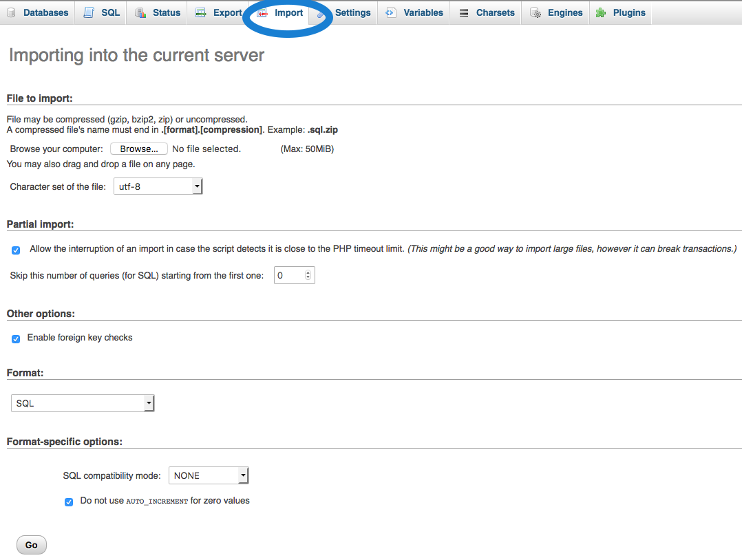
Task: Click the 'No file selected.' text
Action: pos(206,149)
